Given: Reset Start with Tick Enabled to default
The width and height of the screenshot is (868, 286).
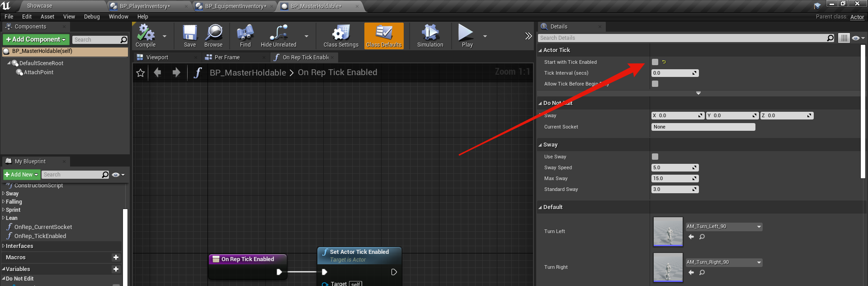Looking at the screenshot, I should pyautogui.click(x=664, y=62).
